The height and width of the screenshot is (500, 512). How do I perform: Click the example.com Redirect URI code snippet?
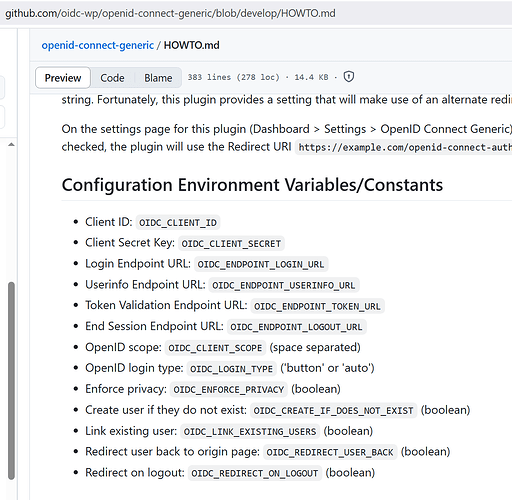[403, 147]
